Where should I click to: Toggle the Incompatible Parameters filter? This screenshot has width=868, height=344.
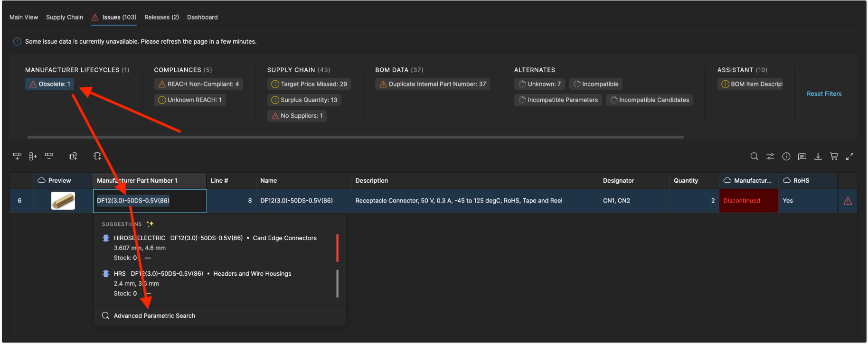(x=558, y=100)
